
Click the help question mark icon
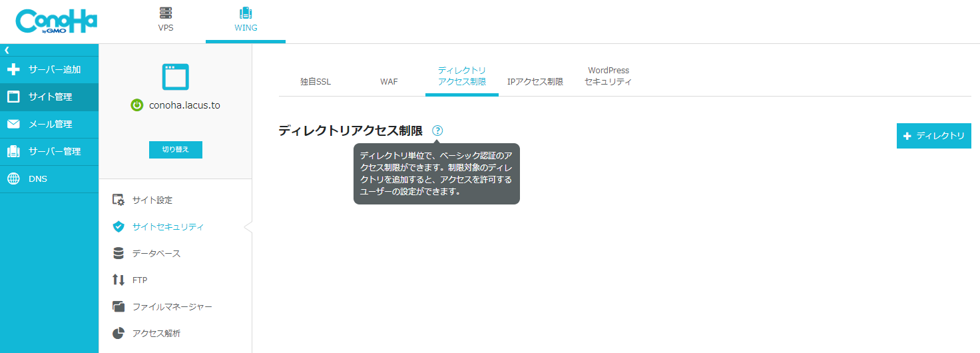point(437,131)
